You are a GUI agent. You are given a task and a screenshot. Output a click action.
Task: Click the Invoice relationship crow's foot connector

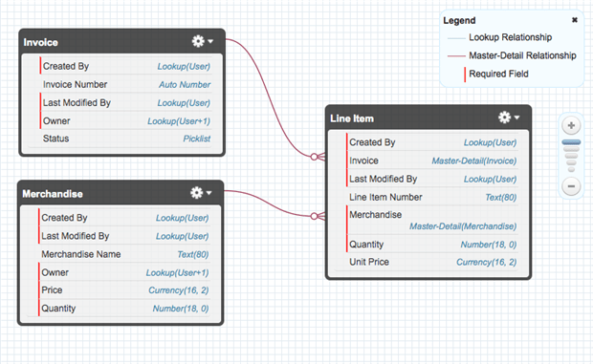(318, 157)
